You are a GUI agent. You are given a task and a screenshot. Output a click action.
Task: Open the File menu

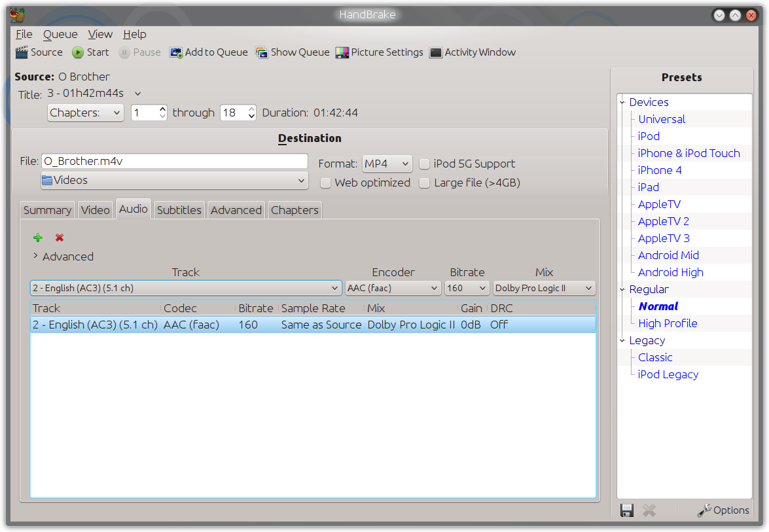(24, 34)
